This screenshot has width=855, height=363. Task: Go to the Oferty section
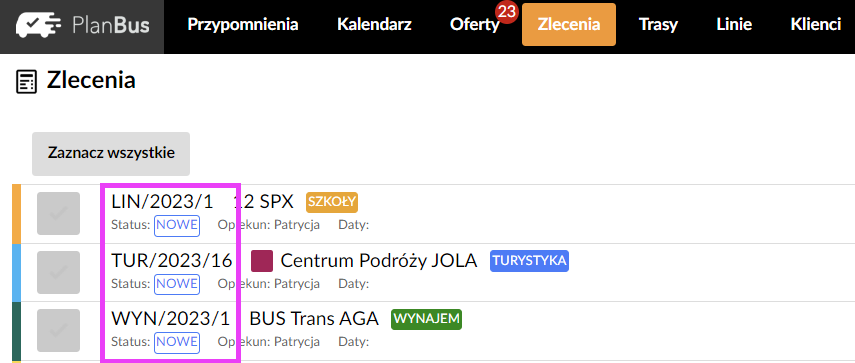click(x=474, y=25)
